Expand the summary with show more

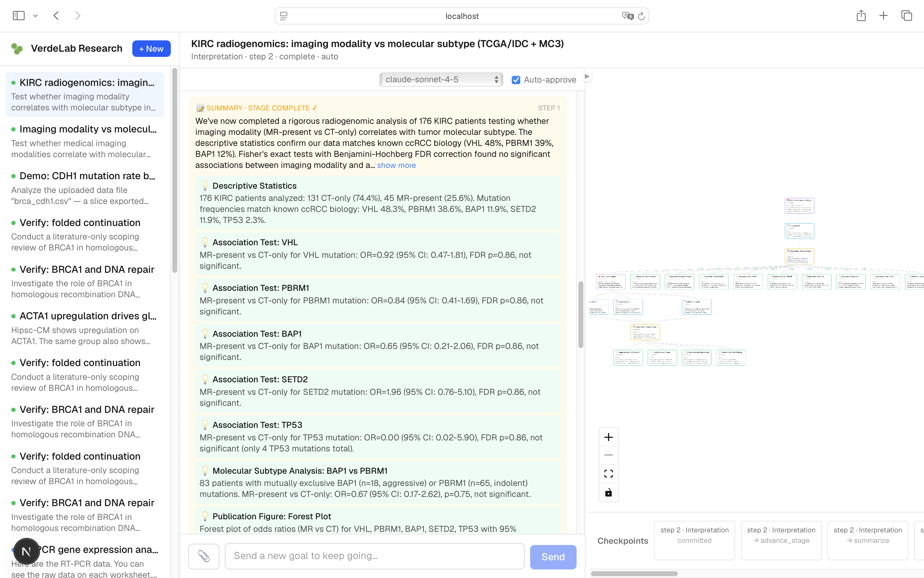pyautogui.click(x=396, y=165)
